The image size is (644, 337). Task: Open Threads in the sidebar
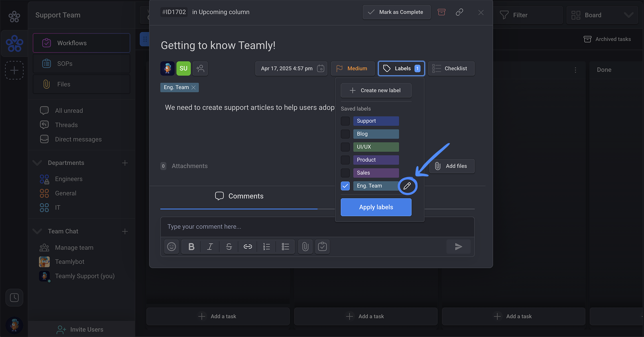[x=66, y=125]
